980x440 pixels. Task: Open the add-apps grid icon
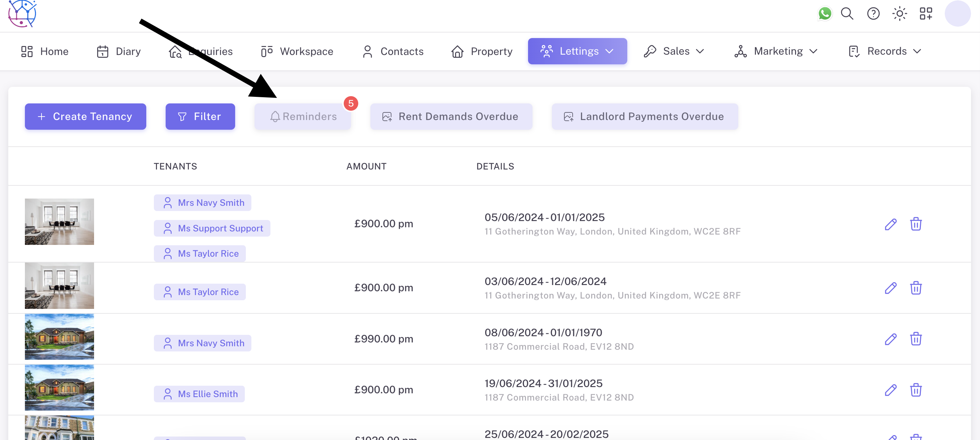click(x=926, y=14)
